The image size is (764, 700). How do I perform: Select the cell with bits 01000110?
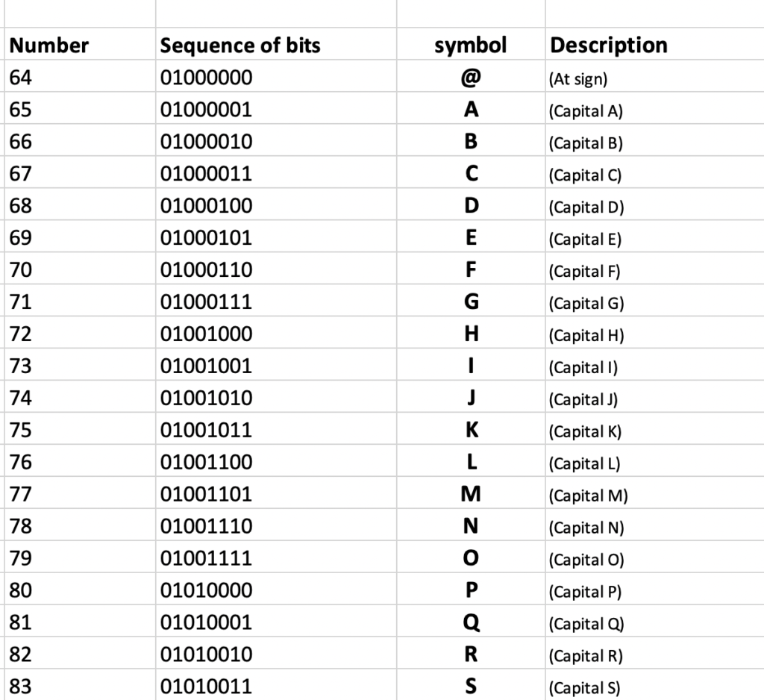point(207,270)
